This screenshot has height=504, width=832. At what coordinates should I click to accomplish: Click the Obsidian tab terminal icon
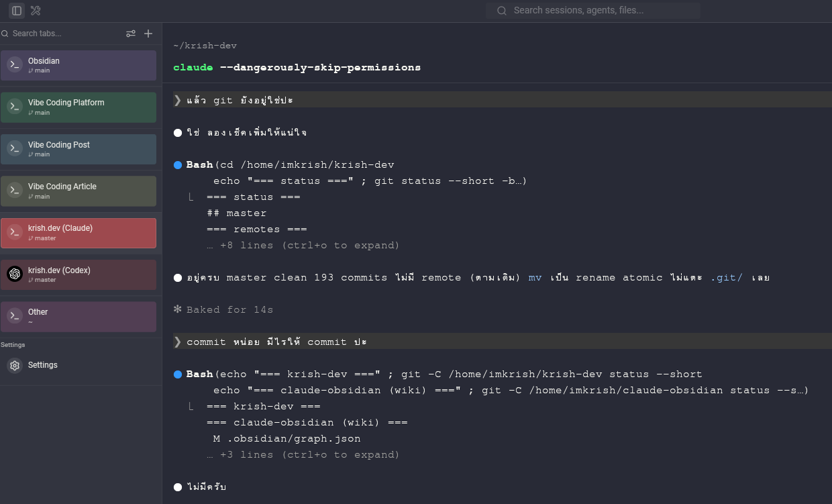[x=15, y=64]
